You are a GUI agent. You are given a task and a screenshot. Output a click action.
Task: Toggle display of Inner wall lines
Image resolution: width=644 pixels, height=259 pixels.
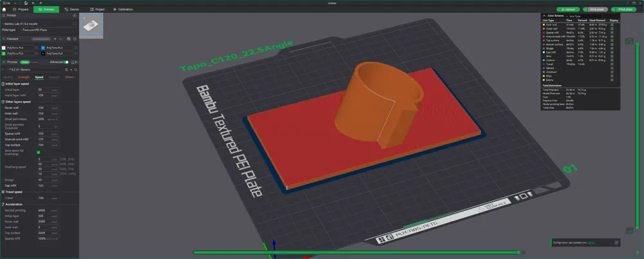pos(612,24)
